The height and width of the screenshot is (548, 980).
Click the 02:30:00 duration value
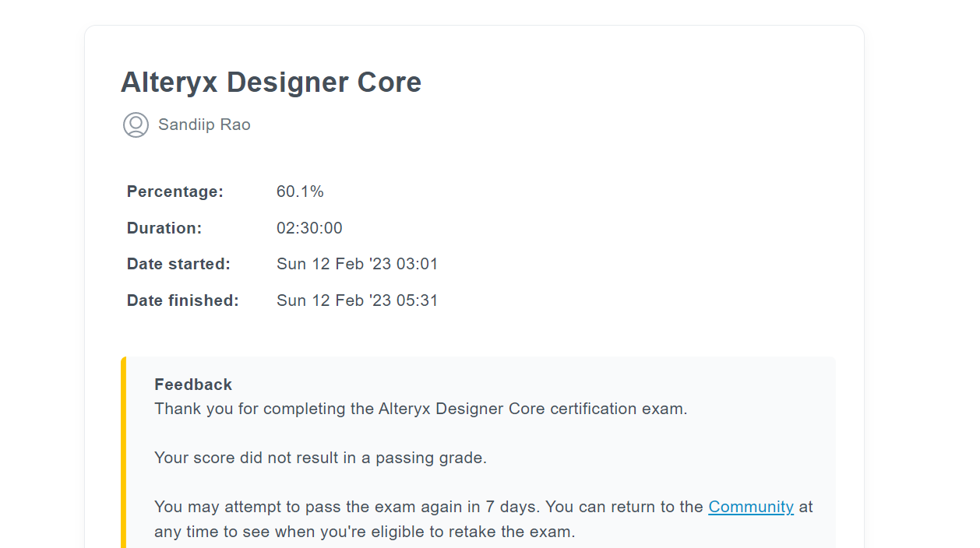tap(309, 228)
